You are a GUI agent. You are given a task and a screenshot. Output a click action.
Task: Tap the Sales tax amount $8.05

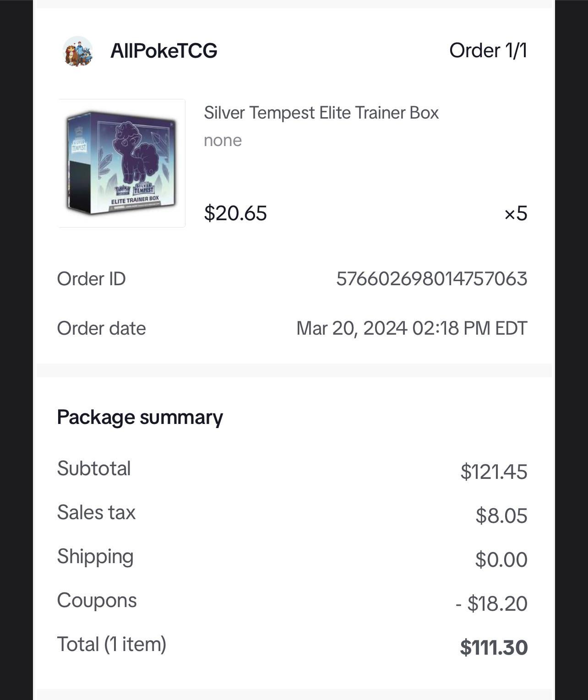501,516
